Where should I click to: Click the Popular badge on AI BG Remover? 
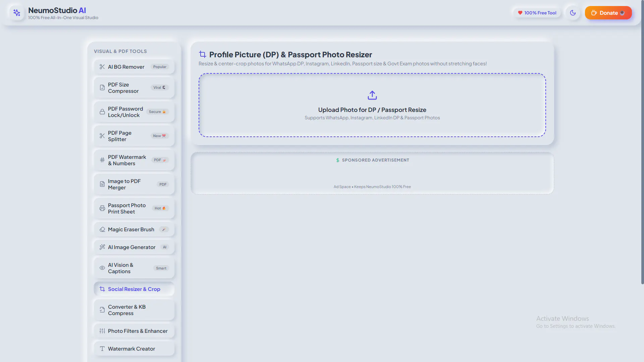point(160,67)
